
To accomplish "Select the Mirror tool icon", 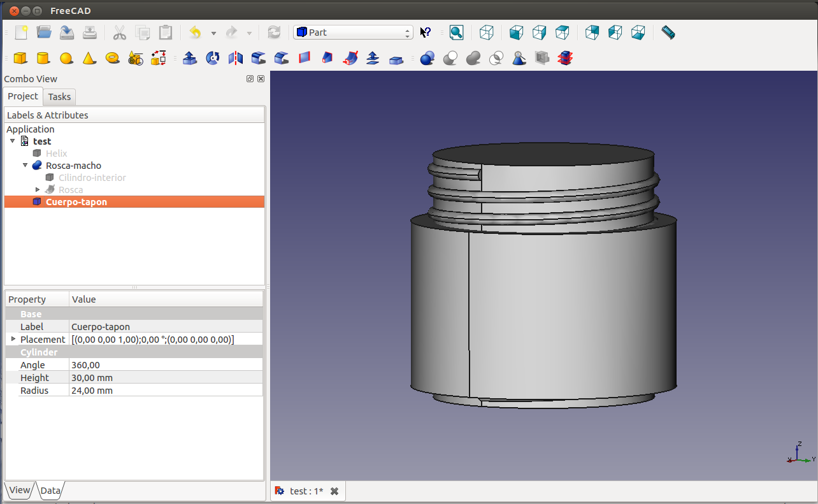I will click(x=236, y=59).
